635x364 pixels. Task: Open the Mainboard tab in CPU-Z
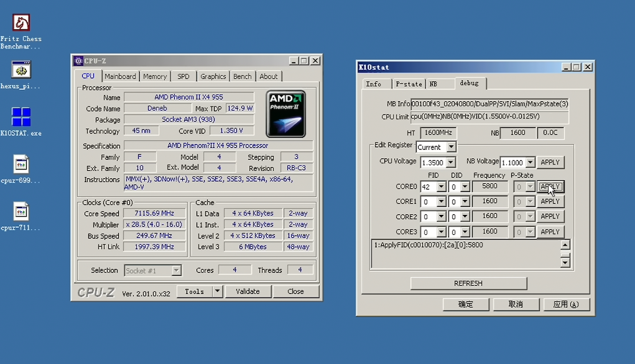click(120, 76)
